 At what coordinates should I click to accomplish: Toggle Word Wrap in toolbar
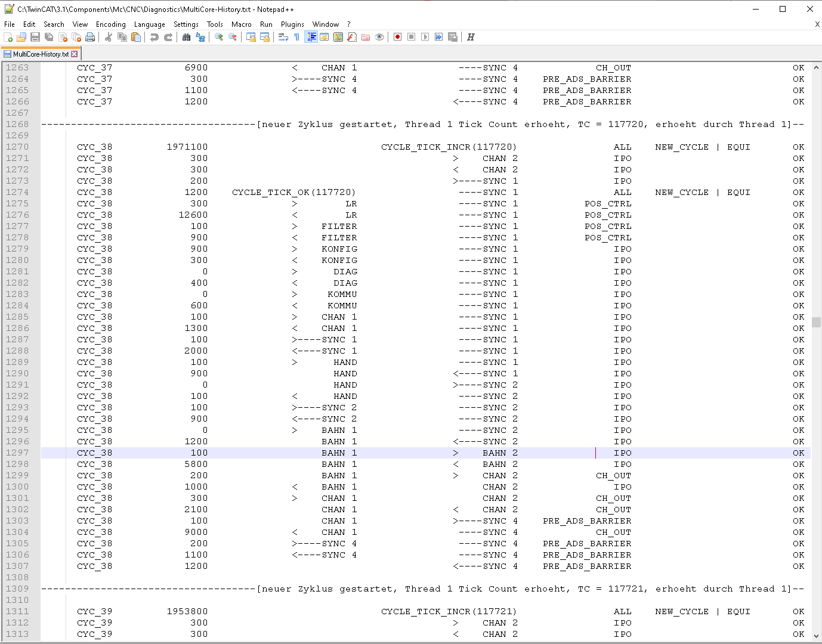pyautogui.click(x=283, y=37)
